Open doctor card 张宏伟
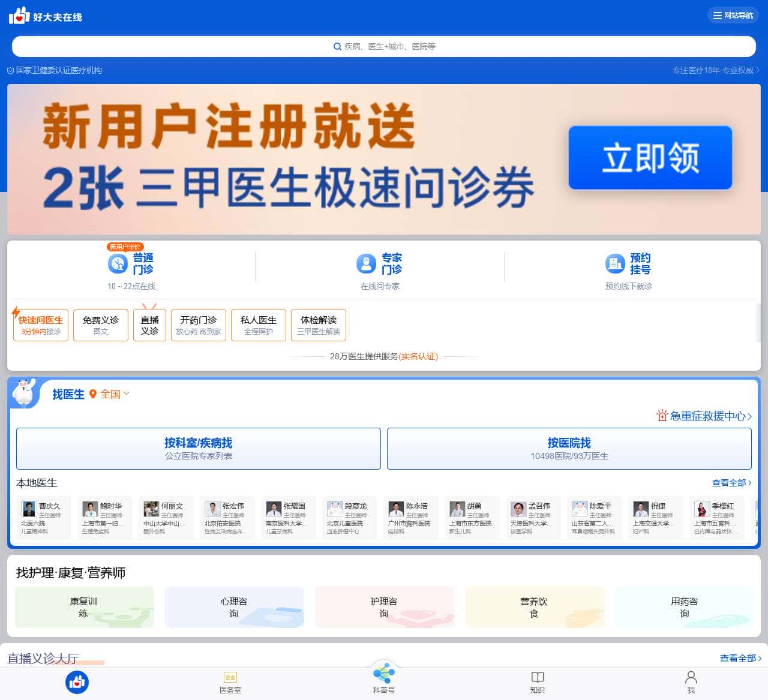The image size is (768, 700). (x=227, y=518)
